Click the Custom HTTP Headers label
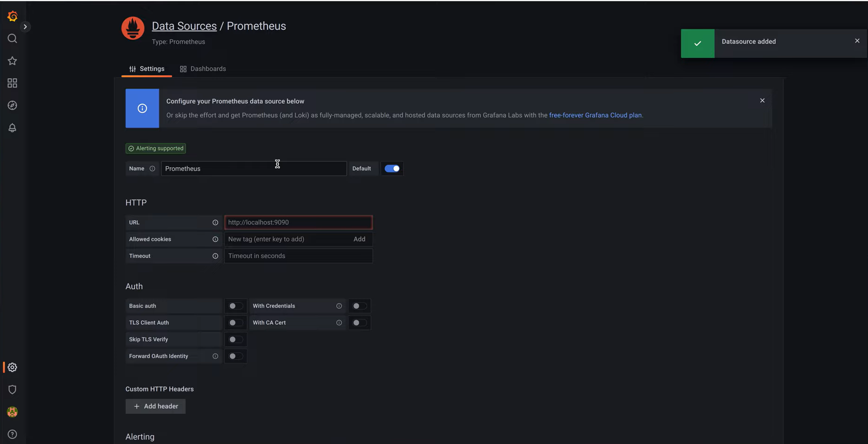868x444 pixels. pos(160,389)
